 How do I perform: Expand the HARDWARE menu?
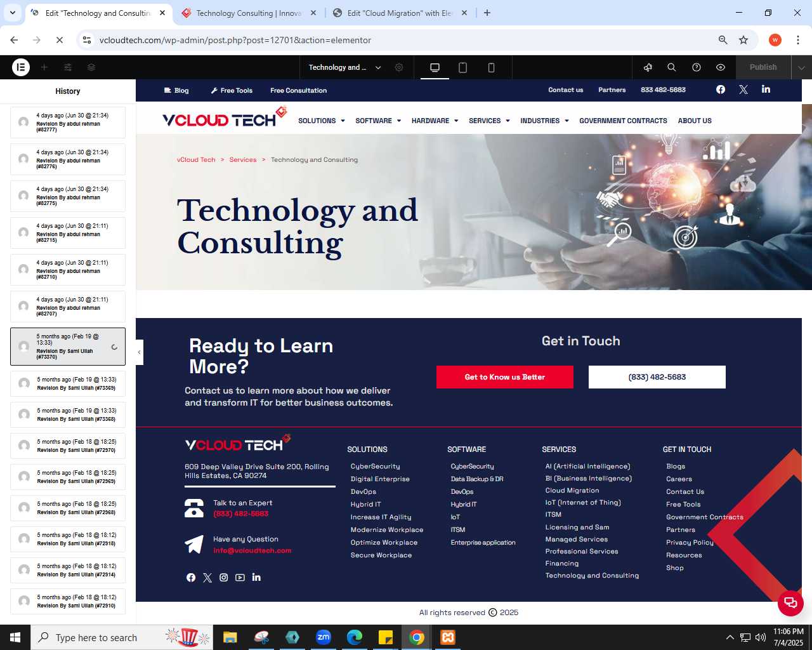tap(435, 121)
